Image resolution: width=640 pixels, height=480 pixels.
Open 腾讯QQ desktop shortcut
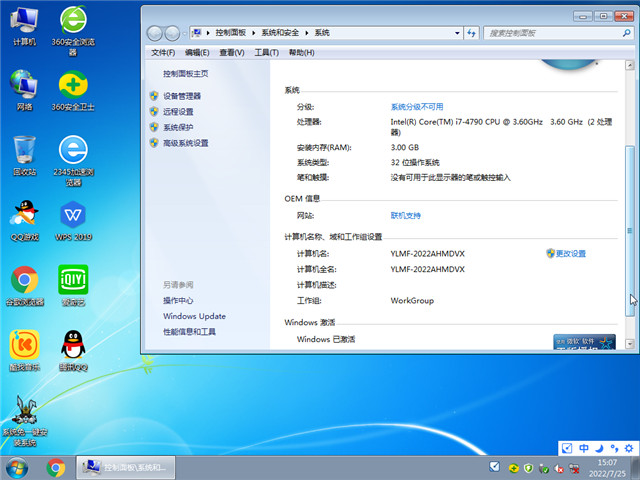73,351
